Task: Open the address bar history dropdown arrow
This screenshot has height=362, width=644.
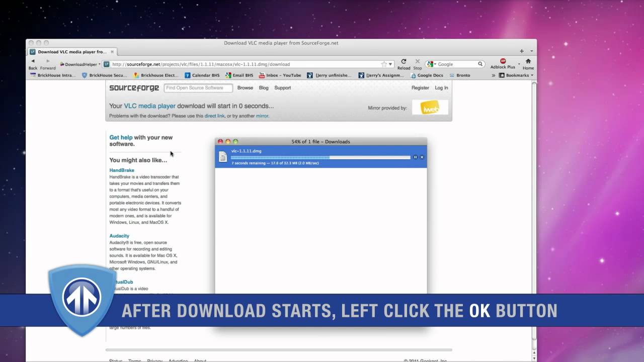Action: [x=390, y=64]
